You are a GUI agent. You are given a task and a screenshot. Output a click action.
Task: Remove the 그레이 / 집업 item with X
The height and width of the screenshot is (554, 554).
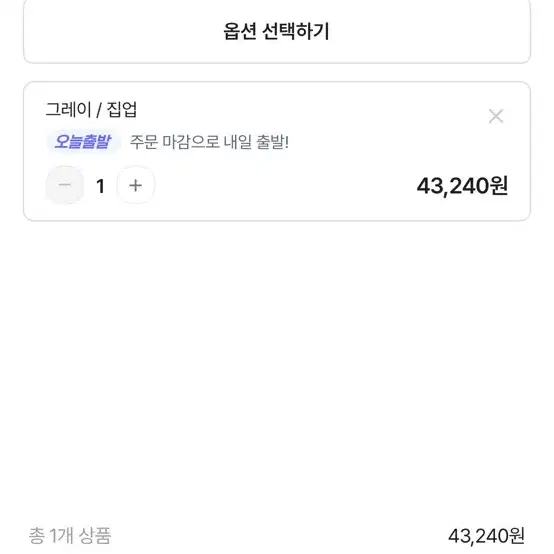pos(496,116)
